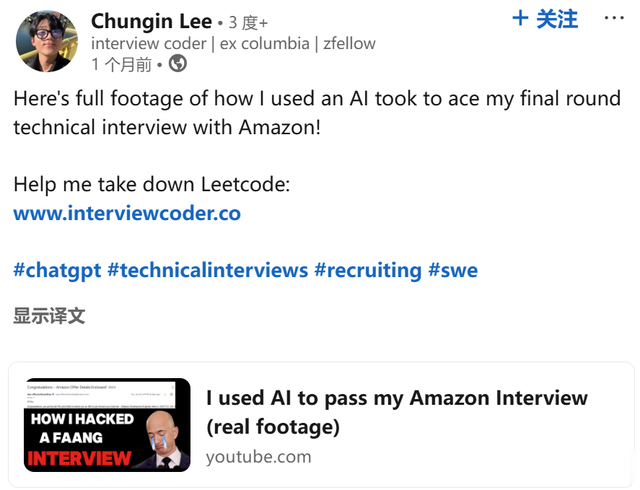Open the #recruiting hashtag
This screenshot has height=490, width=640.
367,270
